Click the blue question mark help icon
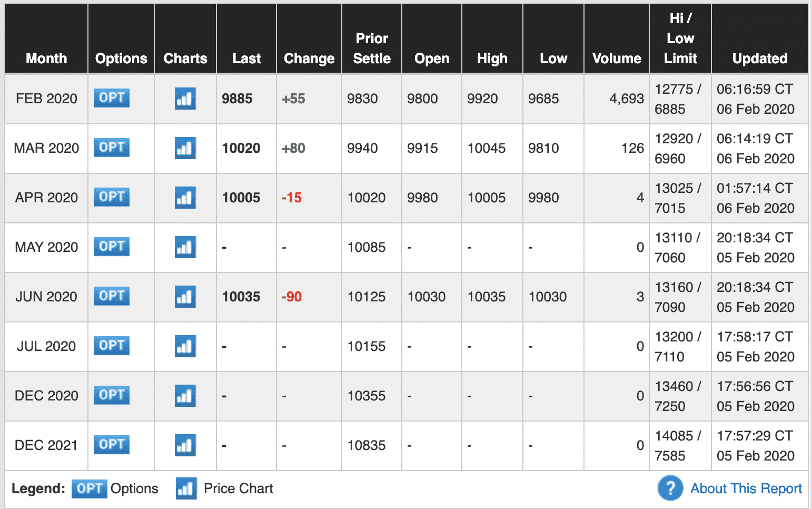 click(x=670, y=488)
